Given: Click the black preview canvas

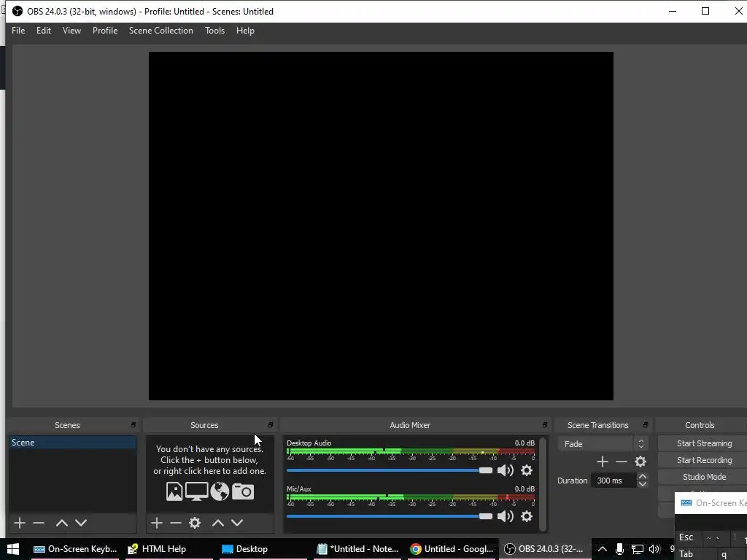Looking at the screenshot, I should 381,226.
